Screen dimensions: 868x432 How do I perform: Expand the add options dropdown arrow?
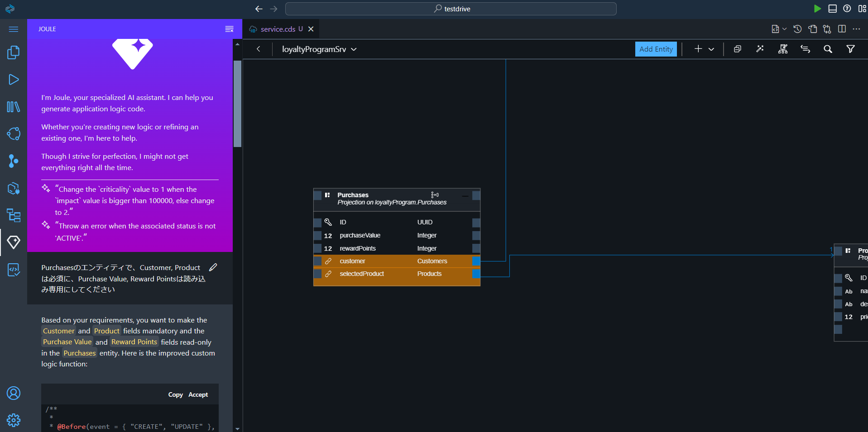711,49
